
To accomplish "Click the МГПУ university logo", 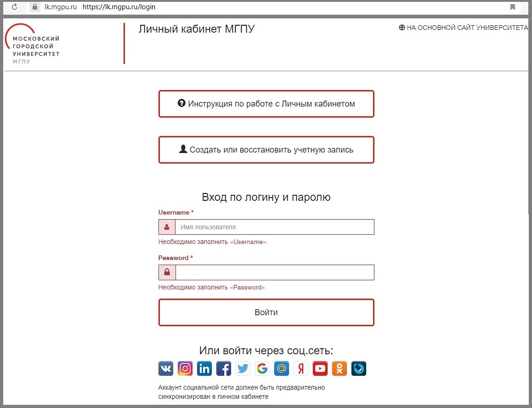I will tap(33, 44).
